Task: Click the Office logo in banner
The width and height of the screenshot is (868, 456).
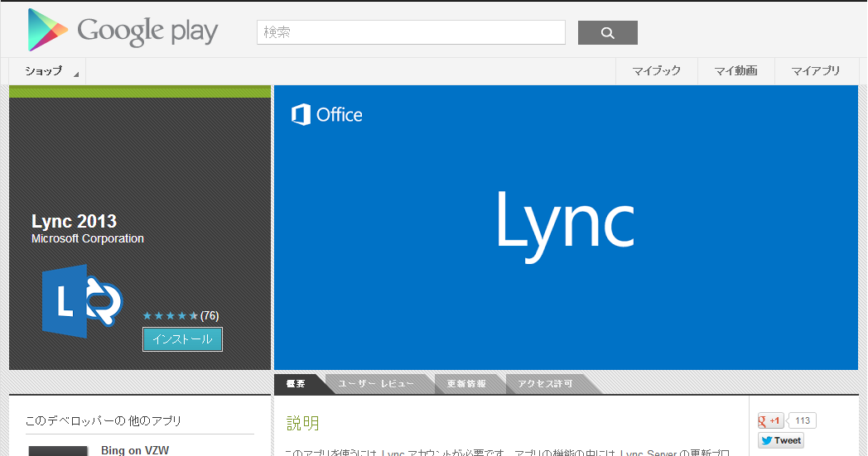Action: pyautogui.click(x=326, y=114)
